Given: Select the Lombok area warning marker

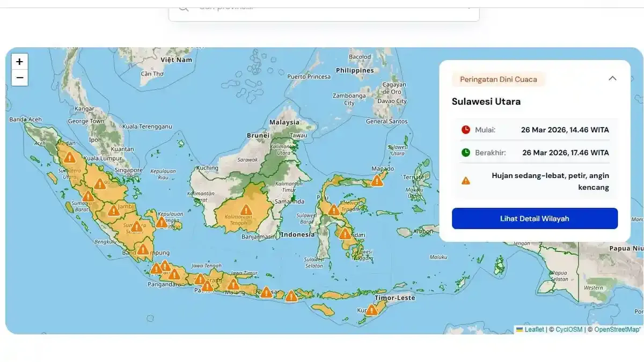Looking at the screenshot, I should (x=291, y=297).
